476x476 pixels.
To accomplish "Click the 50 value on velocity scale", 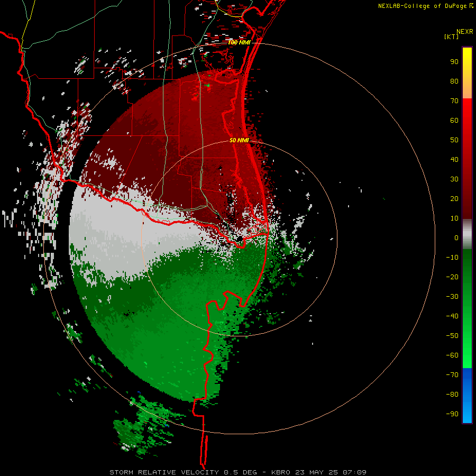I will 454,140.
